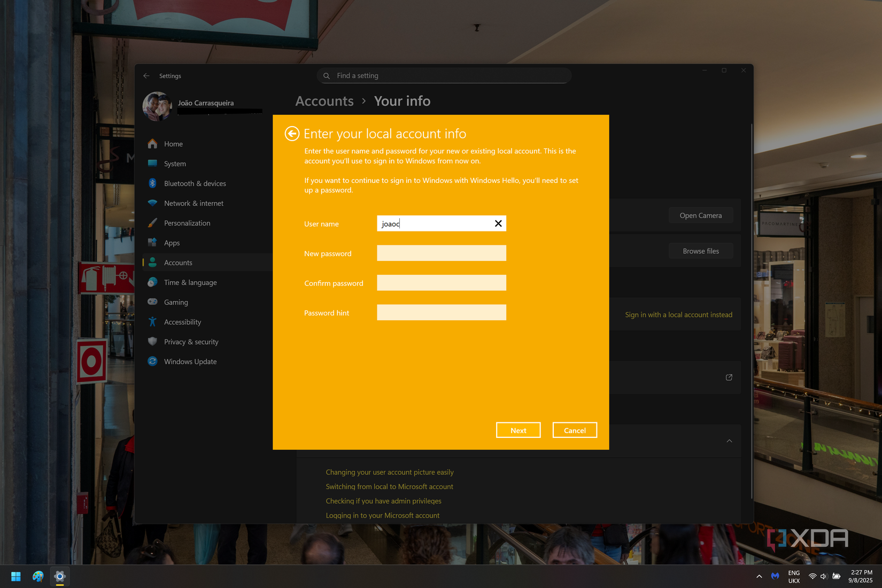This screenshot has width=882, height=588.
Task: Open 'Switching from local to Microsoft account'
Action: [389, 486]
